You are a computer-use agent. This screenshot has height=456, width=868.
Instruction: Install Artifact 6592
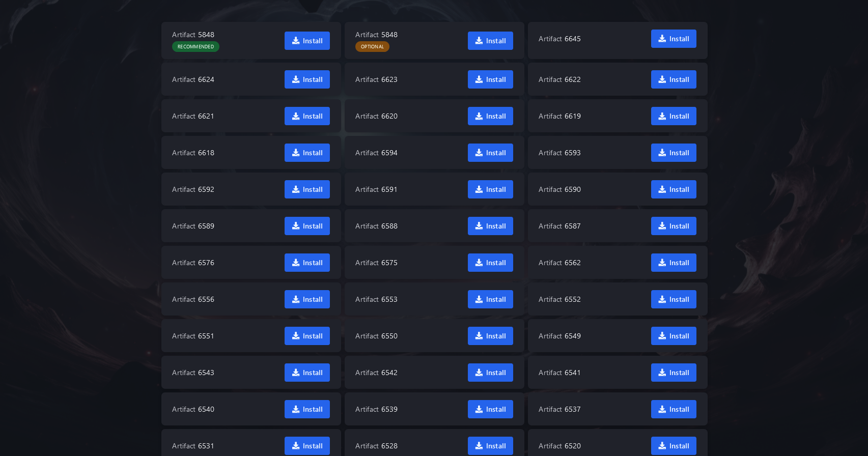coord(307,189)
